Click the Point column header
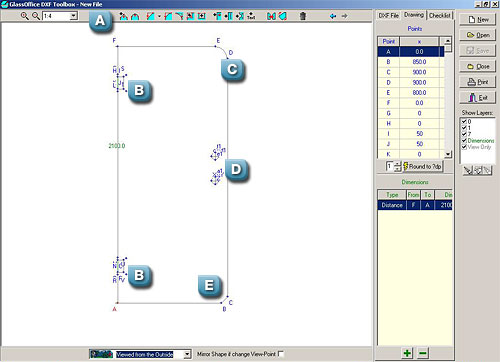500x362 pixels. click(x=388, y=41)
